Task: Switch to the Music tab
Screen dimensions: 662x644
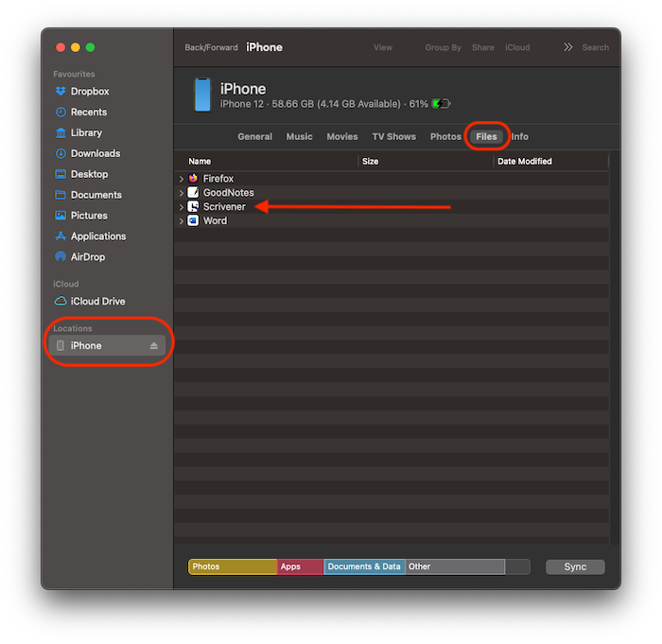Action: (300, 137)
